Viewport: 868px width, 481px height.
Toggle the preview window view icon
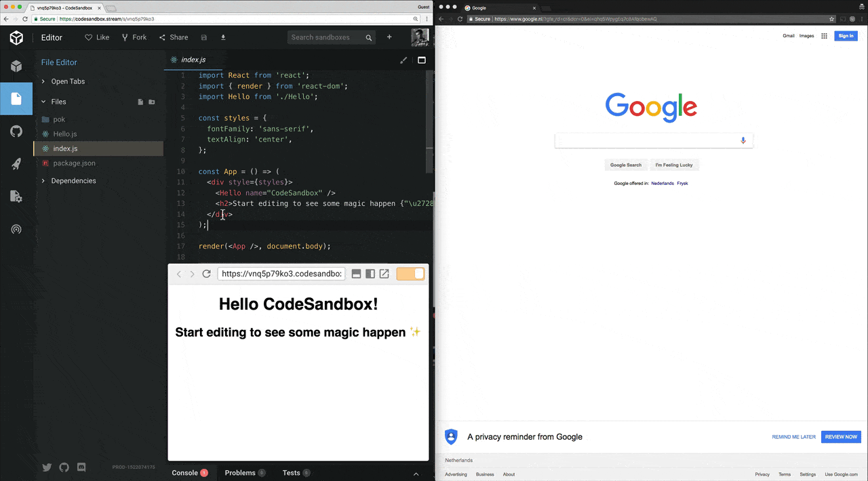click(x=421, y=60)
